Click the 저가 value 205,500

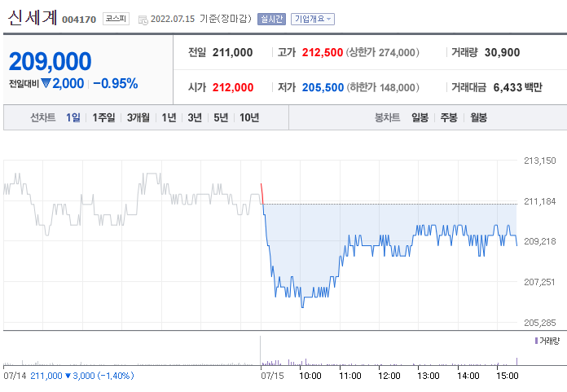coord(323,87)
